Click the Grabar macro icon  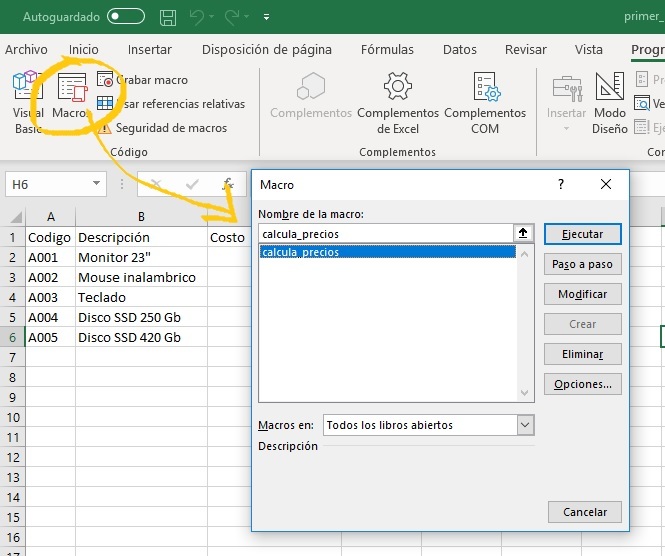click(x=105, y=80)
